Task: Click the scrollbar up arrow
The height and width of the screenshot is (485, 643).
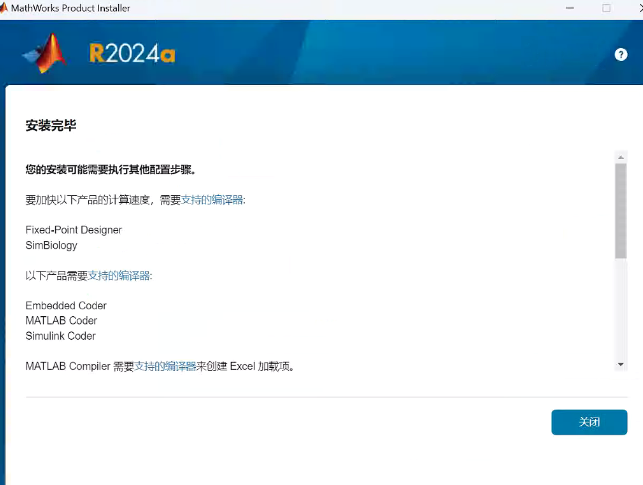Action: pyautogui.click(x=621, y=158)
